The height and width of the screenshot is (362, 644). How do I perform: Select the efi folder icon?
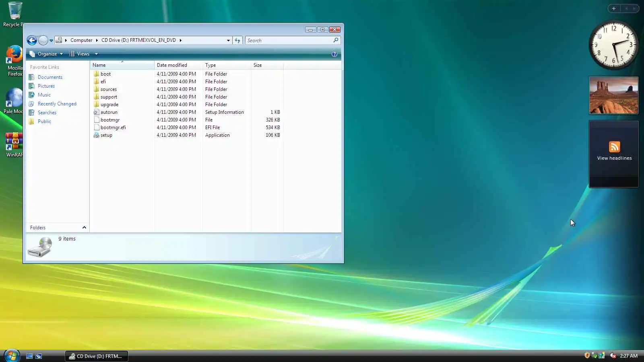pos(96,82)
